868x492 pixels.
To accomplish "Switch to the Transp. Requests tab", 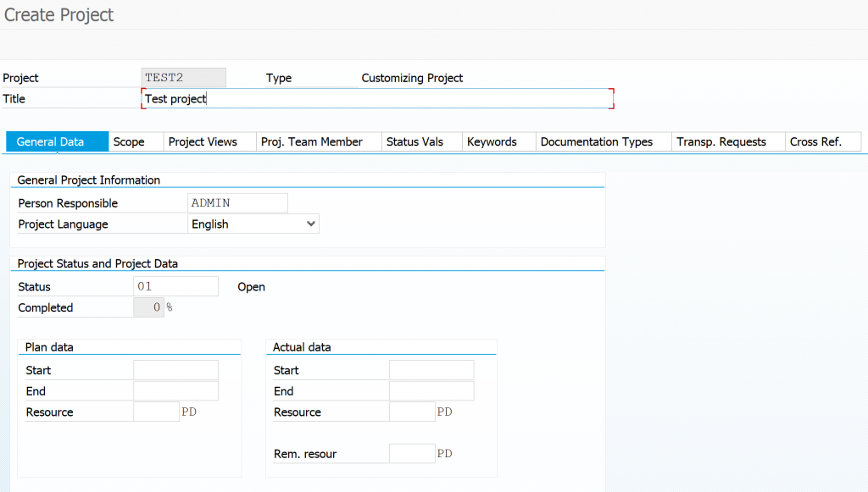I will (x=721, y=141).
